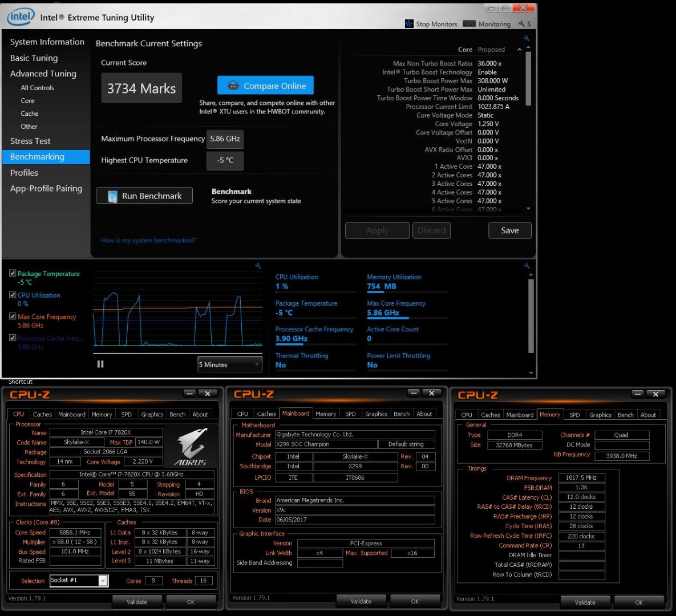
Task: Click the Compare Online robot icon
Action: pyautogui.click(x=233, y=86)
